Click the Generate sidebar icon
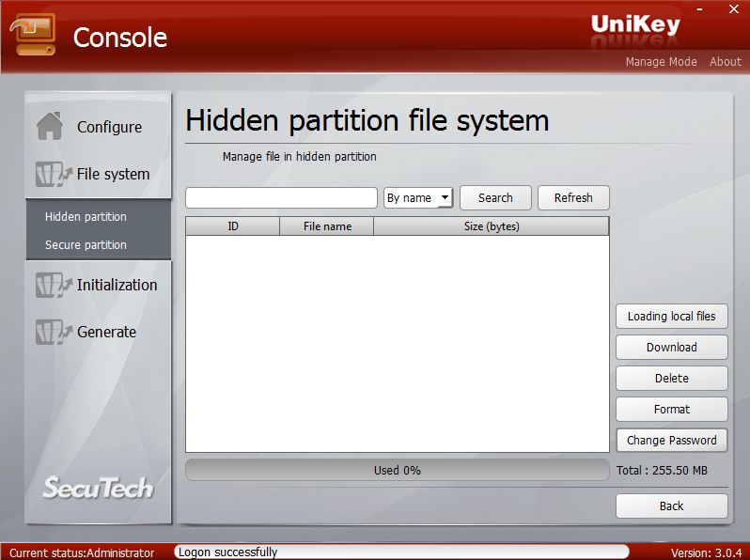 pos(54,332)
